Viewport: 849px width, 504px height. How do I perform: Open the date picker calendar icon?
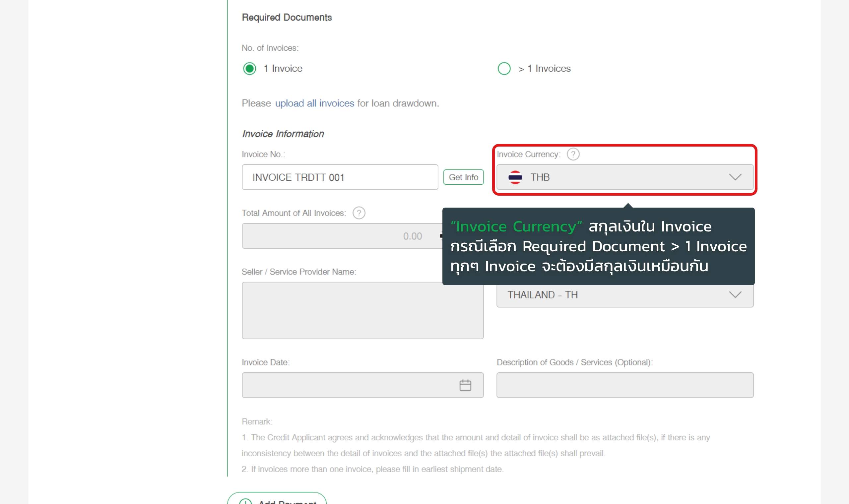465,385
